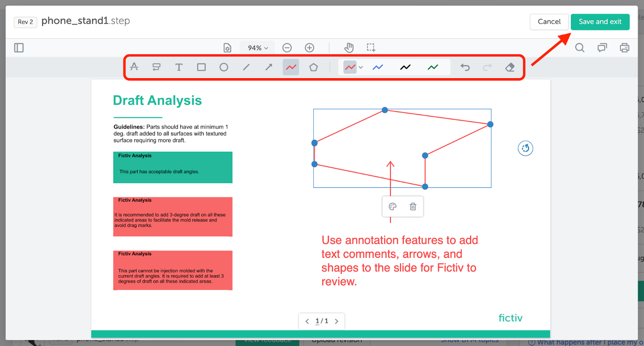644x346 pixels.
Task: Click the cannot be injection molded box
Action: tap(173, 270)
